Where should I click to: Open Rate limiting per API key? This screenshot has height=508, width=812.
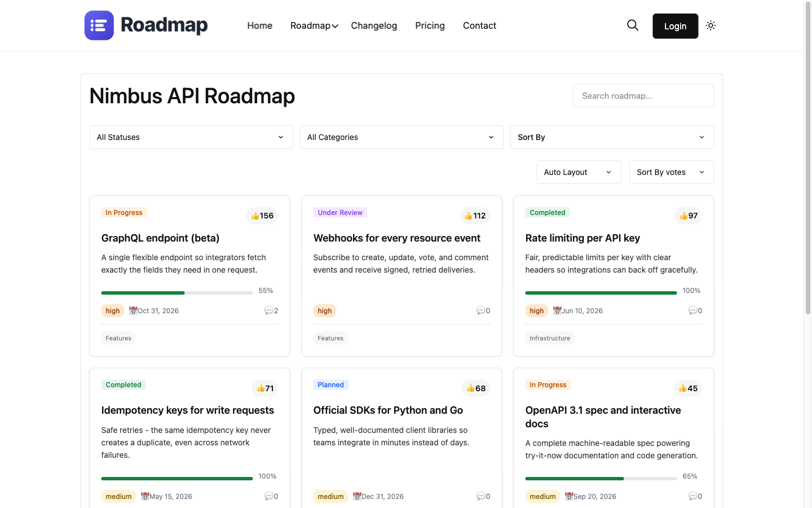click(582, 238)
